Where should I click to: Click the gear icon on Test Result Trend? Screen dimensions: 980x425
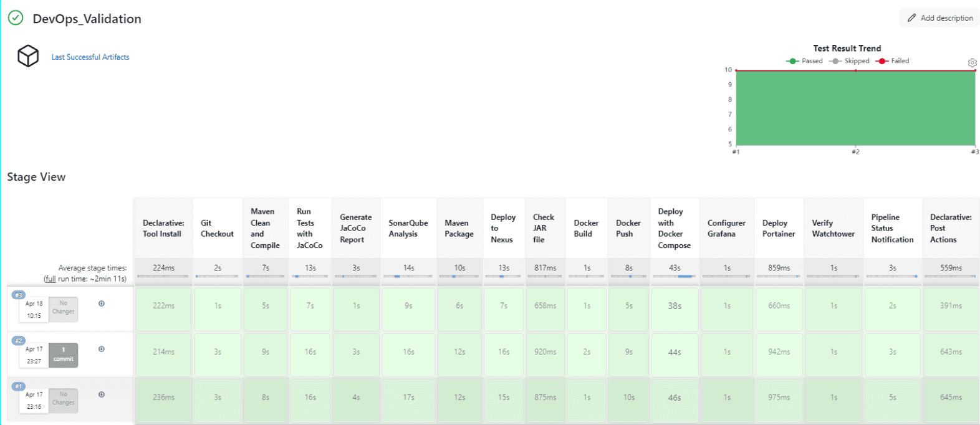(x=972, y=63)
